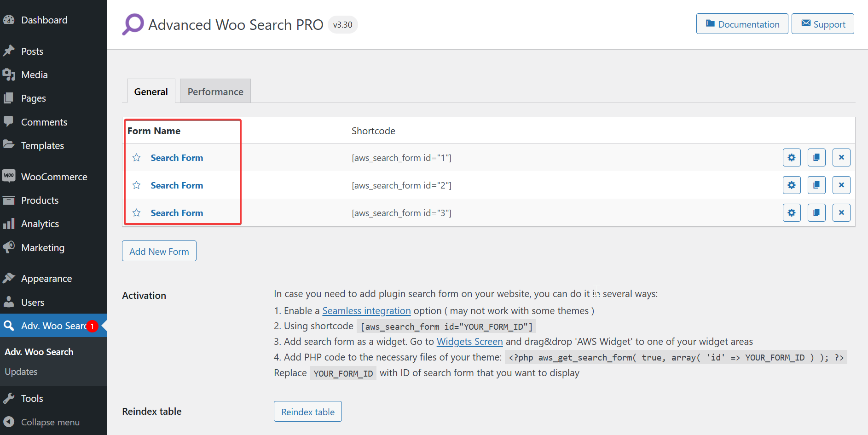Delete the search form with id="3"
The width and height of the screenshot is (868, 435).
pyautogui.click(x=841, y=213)
